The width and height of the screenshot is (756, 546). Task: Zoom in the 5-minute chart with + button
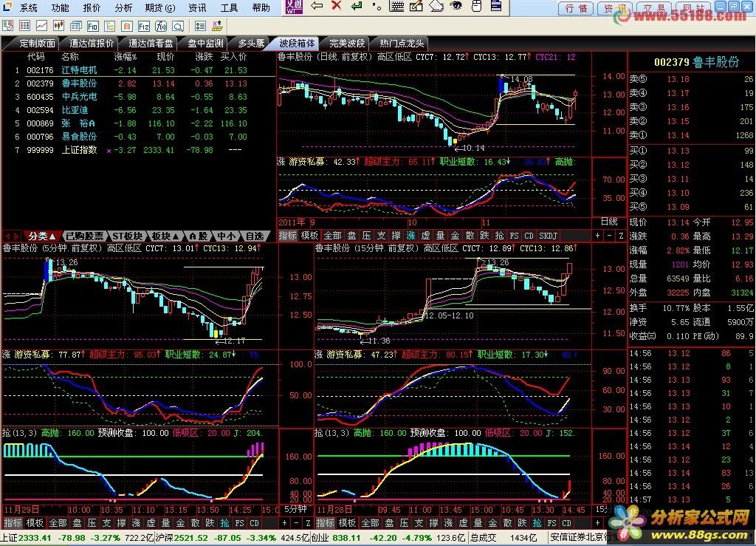click(284, 523)
